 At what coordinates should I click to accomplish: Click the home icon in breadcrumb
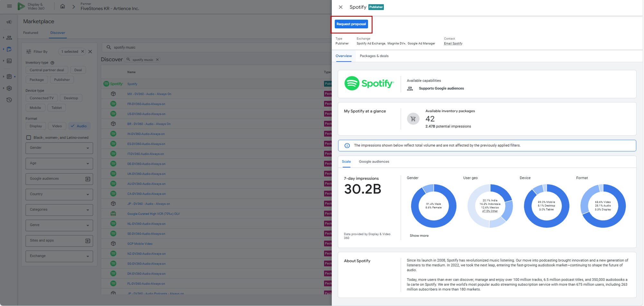[62, 6]
